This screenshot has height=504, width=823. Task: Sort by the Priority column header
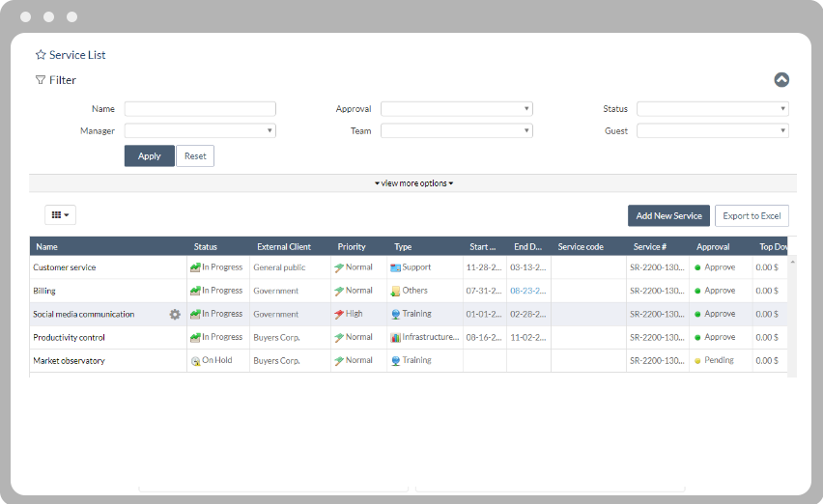tap(352, 246)
